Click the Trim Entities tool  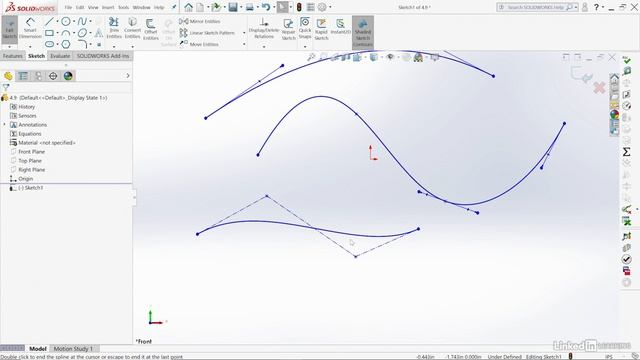pos(114,28)
